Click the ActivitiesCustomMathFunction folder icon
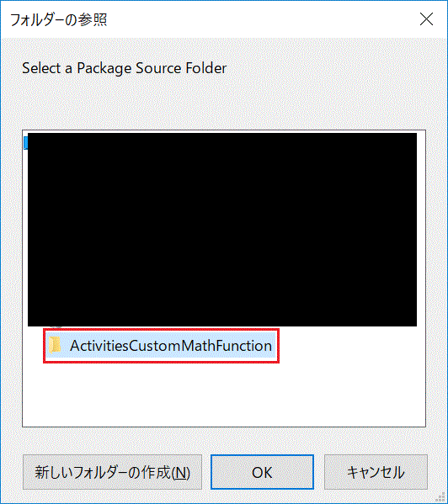Viewport: 448px width, 504px height. pos(55,346)
